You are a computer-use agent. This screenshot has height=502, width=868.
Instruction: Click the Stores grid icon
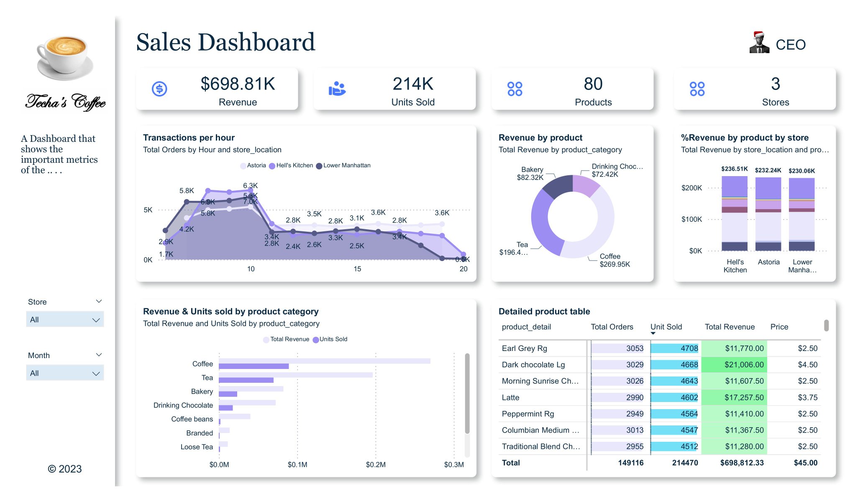click(697, 89)
